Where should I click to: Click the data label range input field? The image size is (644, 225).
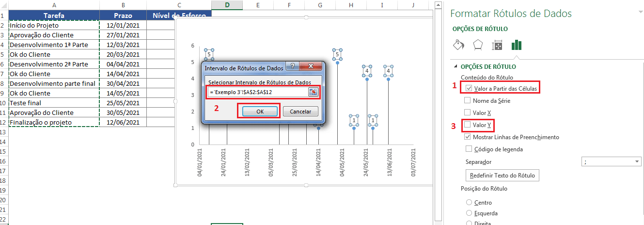point(257,92)
